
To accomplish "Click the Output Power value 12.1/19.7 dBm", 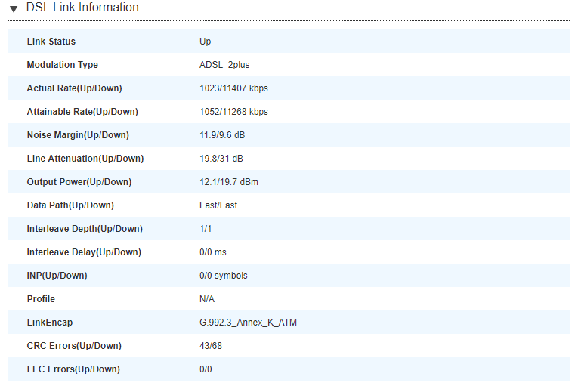I will (x=227, y=182).
